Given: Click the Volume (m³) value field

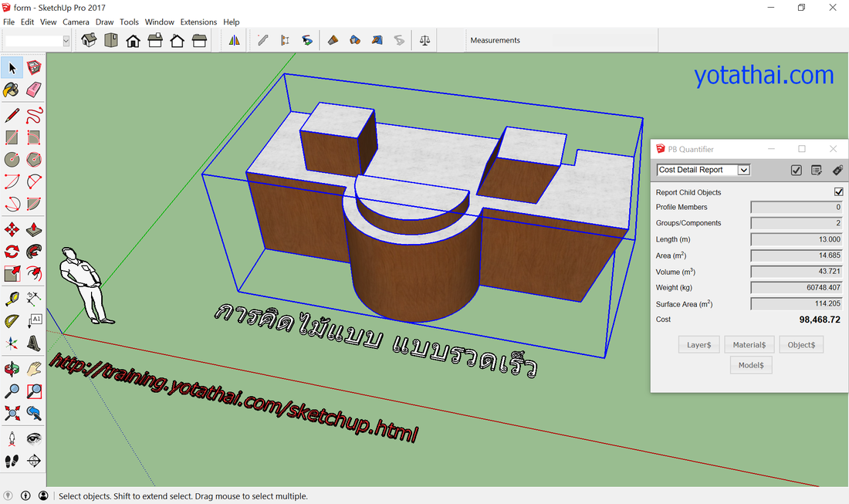Looking at the screenshot, I should pos(797,272).
